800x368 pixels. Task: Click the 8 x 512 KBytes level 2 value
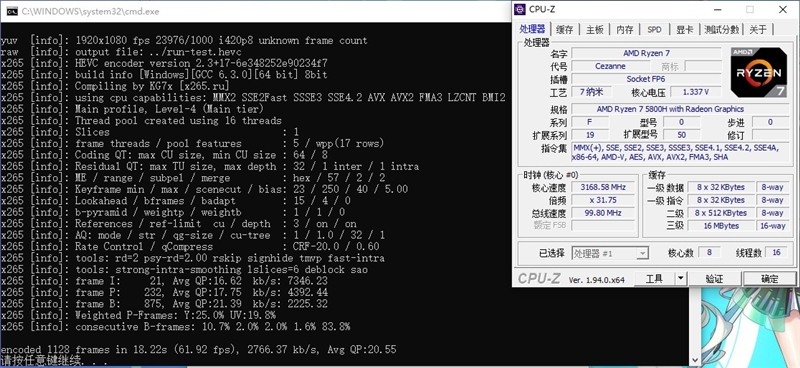[720, 213]
